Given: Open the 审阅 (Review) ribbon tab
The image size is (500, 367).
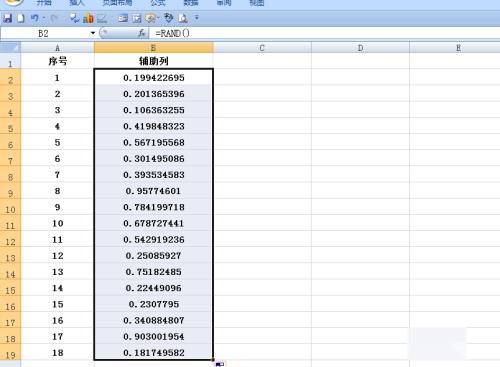Looking at the screenshot, I should (224, 3).
